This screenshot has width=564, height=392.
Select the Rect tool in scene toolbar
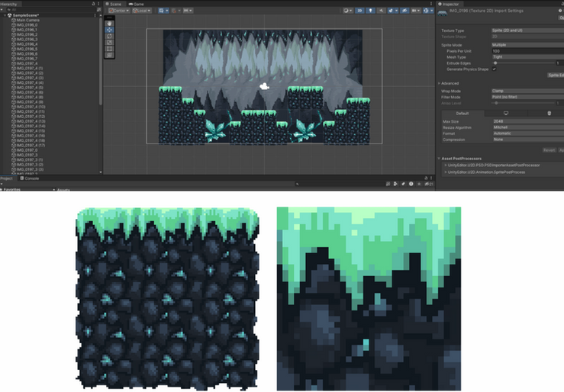coord(110,49)
